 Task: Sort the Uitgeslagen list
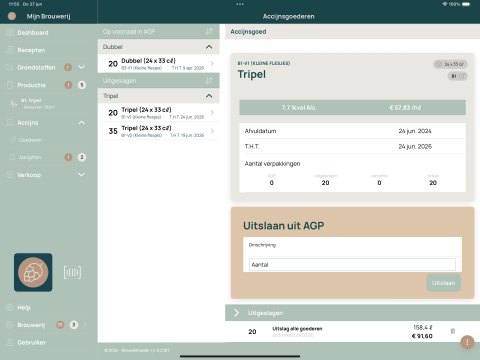click(209, 80)
